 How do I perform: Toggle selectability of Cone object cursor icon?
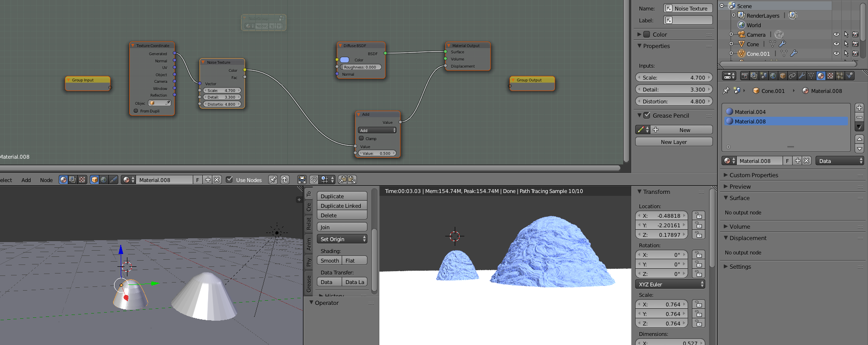point(846,44)
